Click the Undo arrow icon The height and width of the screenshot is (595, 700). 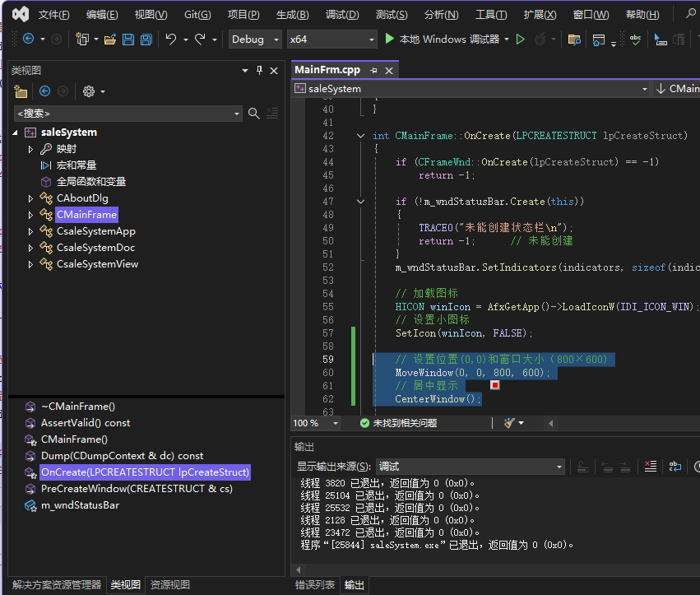click(171, 40)
